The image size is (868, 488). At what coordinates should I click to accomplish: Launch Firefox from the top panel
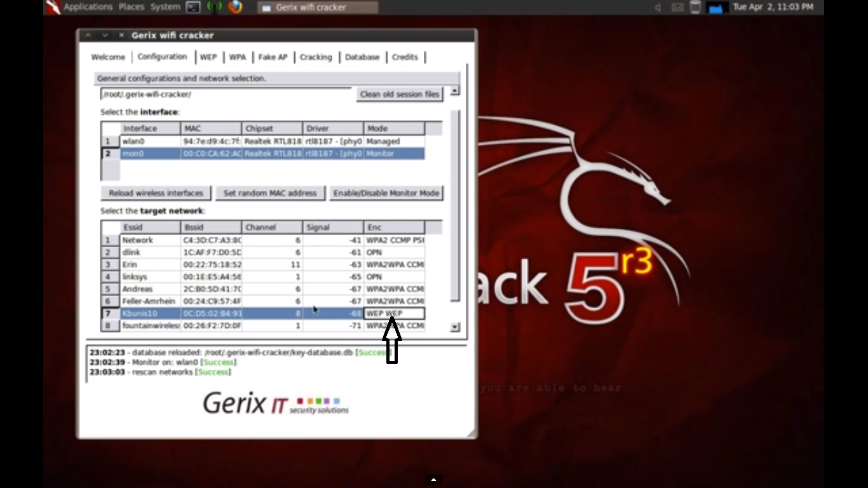pos(236,7)
